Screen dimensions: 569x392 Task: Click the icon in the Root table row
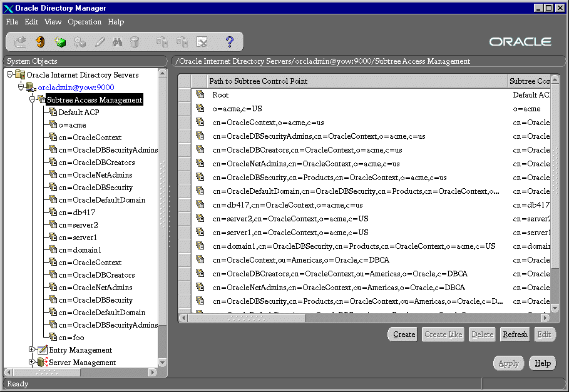[x=200, y=94]
